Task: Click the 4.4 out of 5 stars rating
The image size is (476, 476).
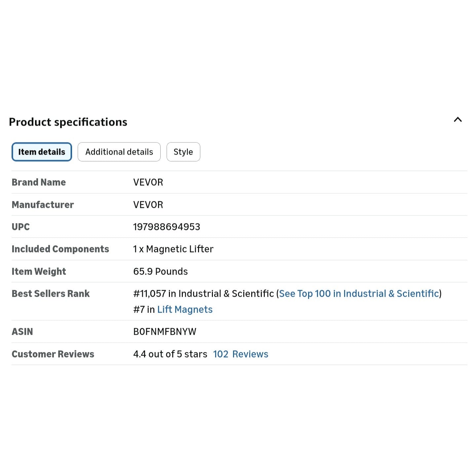Action: (170, 354)
